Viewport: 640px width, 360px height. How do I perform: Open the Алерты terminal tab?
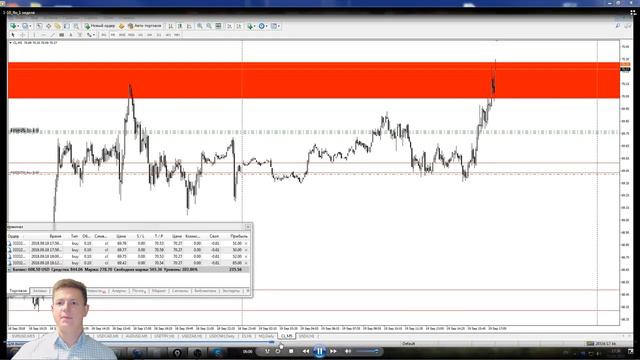click(119, 291)
